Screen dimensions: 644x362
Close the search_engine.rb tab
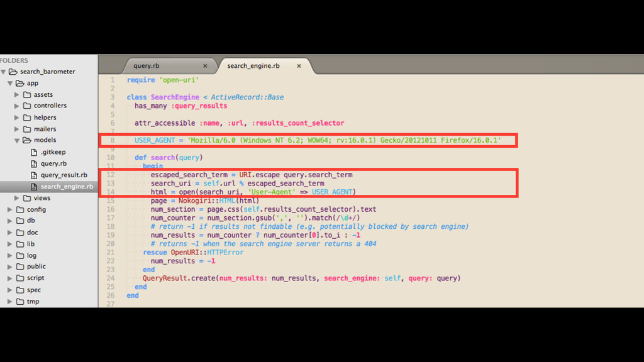299,66
